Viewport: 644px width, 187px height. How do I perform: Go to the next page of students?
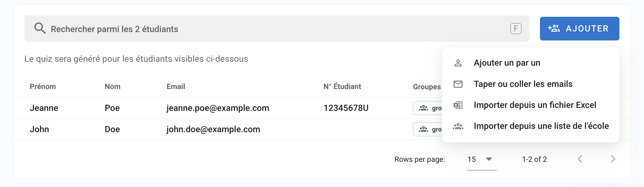pos(613,159)
